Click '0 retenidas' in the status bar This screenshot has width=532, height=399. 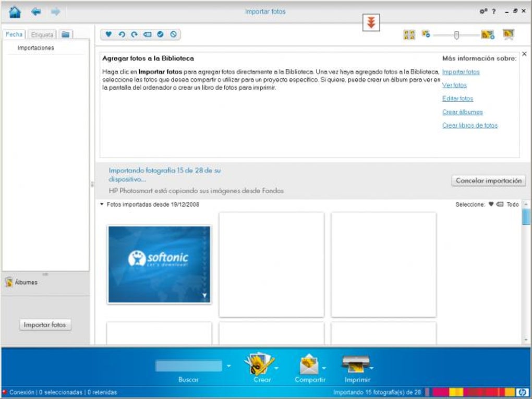pyautogui.click(x=102, y=392)
